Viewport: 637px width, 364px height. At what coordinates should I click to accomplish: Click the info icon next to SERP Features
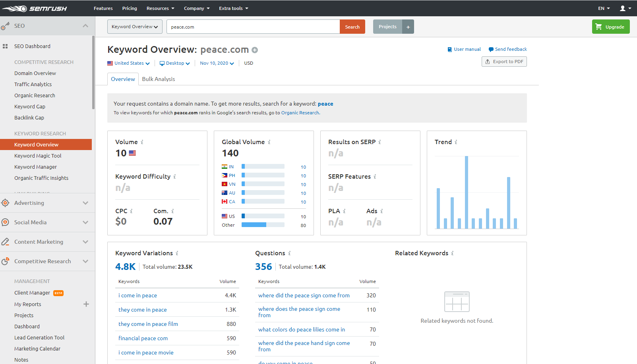[375, 177]
